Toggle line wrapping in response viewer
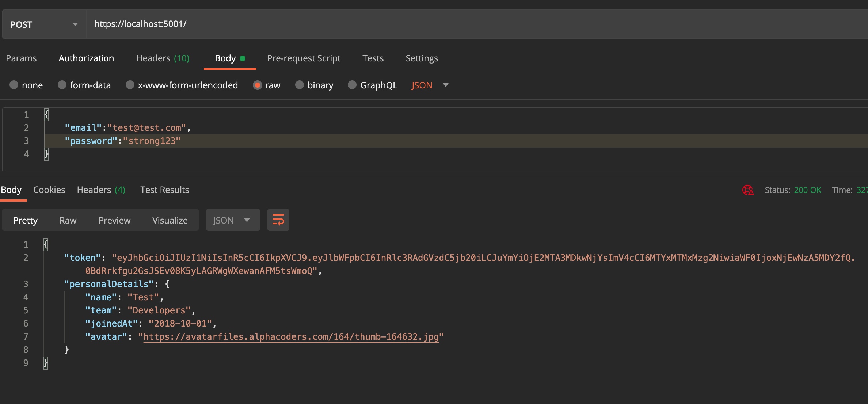Viewport: 868px width, 404px height. pos(278,220)
